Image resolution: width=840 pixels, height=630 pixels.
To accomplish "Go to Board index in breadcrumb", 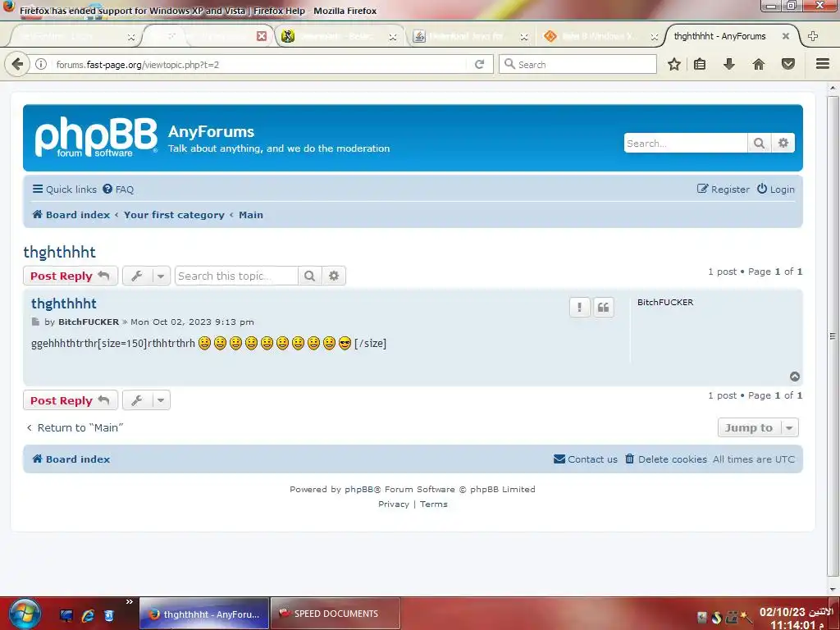I will click(71, 215).
